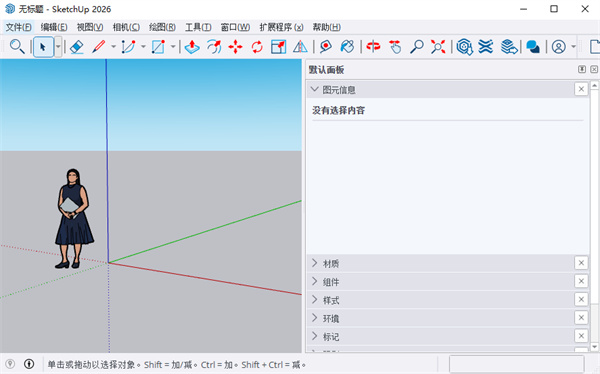Activate the Orbit camera tool
The width and height of the screenshot is (600, 374).
(x=373, y=47)
